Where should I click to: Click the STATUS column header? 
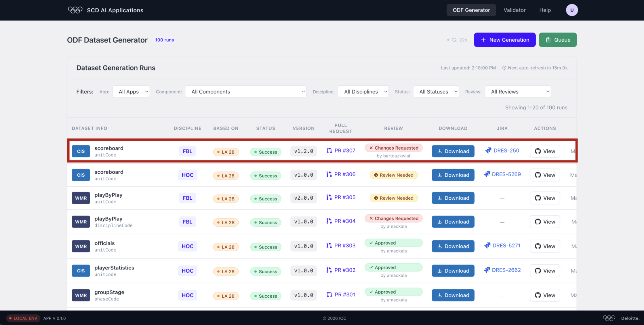(x=266, y=128)
